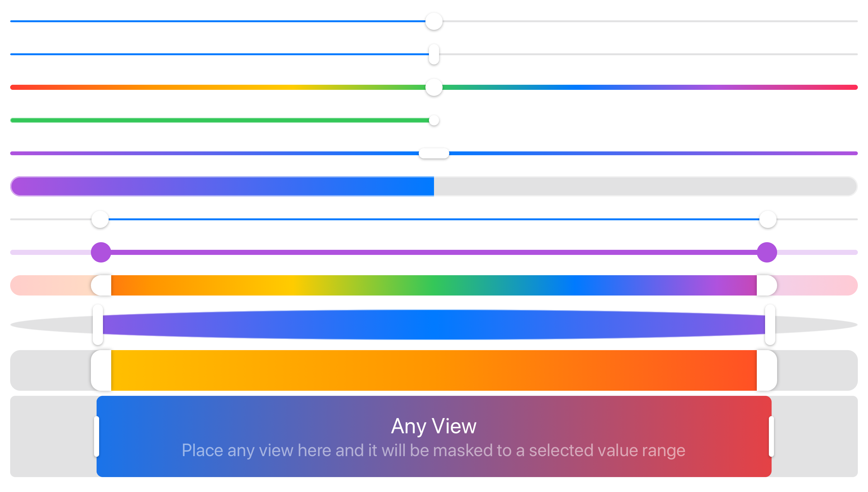Click the right white thumb of the thin blue range slider
This screenshot has width=868, height=492.
(x=768, y=219)
